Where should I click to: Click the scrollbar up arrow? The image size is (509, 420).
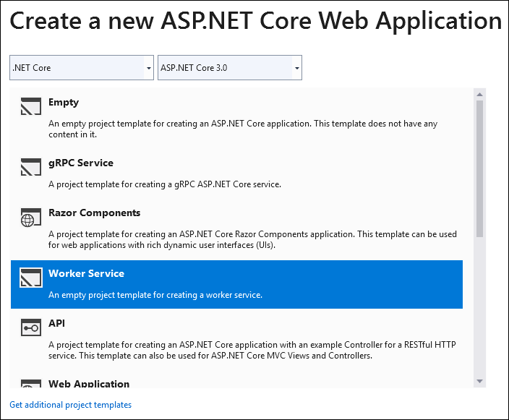coord(480,95)
